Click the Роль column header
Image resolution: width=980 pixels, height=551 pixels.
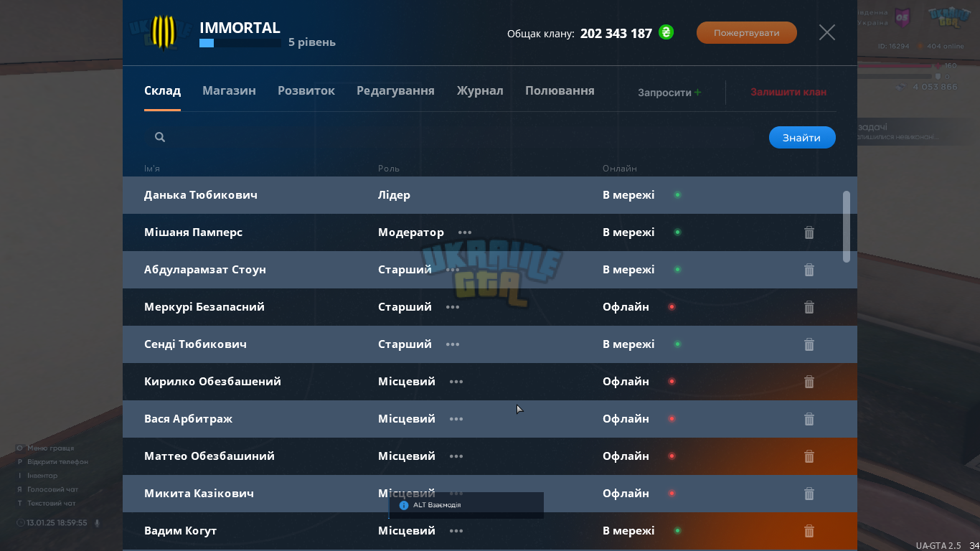389,169
